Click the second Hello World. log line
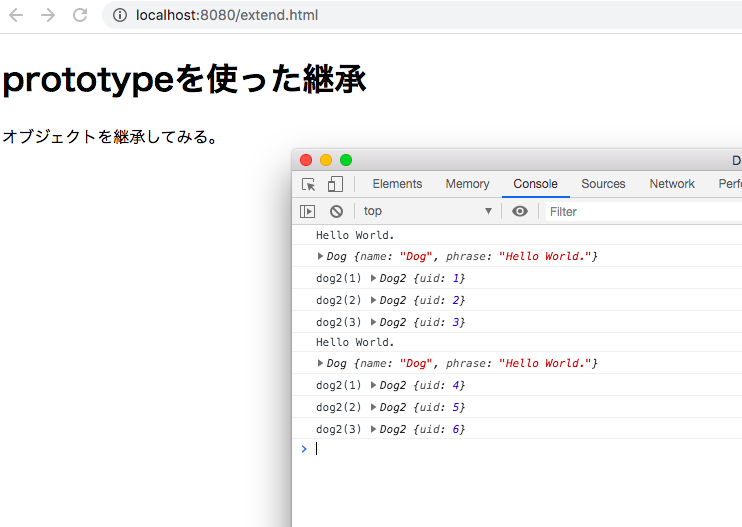 [x=355, y=342]
